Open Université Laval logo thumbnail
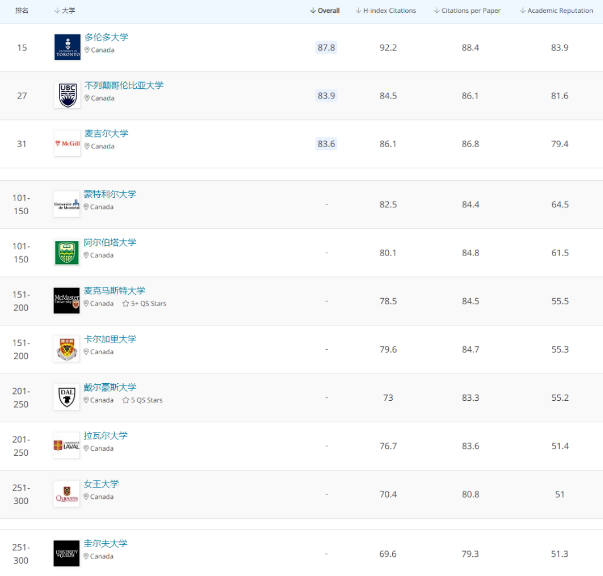The width and height of the screenshot is (603, 576). [x=67, y=446]
